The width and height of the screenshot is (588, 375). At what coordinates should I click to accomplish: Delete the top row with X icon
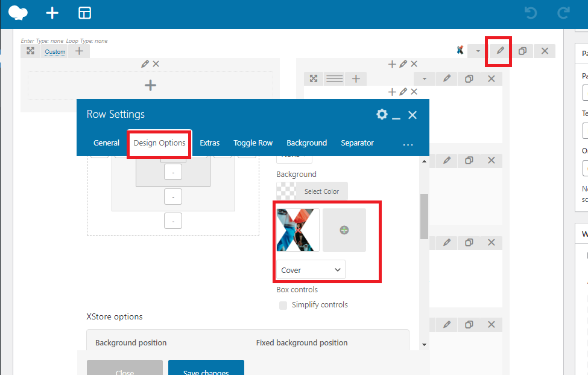click(x=545, y=51)
